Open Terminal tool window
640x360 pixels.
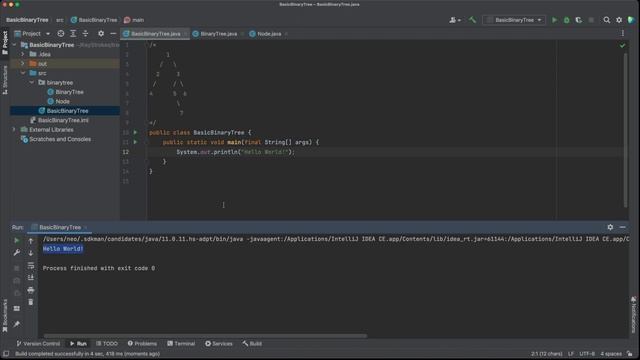tap(181, 344)
